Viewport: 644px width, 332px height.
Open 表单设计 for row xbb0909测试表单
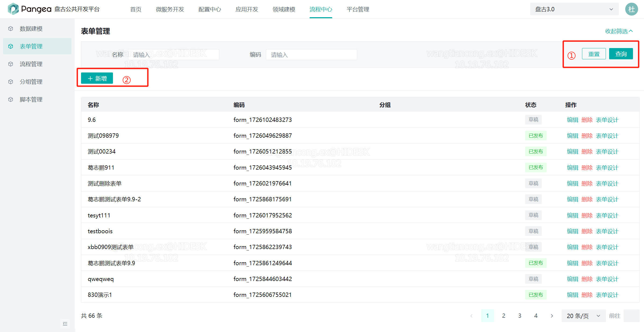pyautogui.click(x=607, y=247)
